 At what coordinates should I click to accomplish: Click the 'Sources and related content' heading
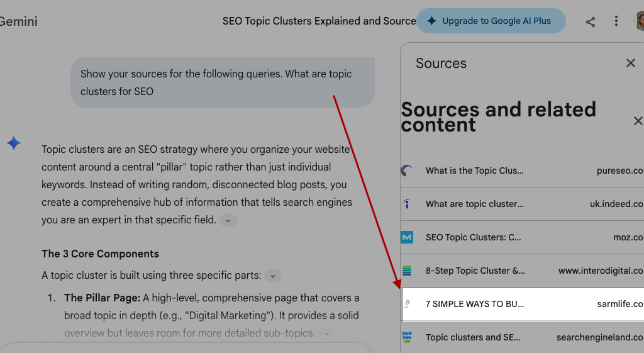tap(498, 117)
